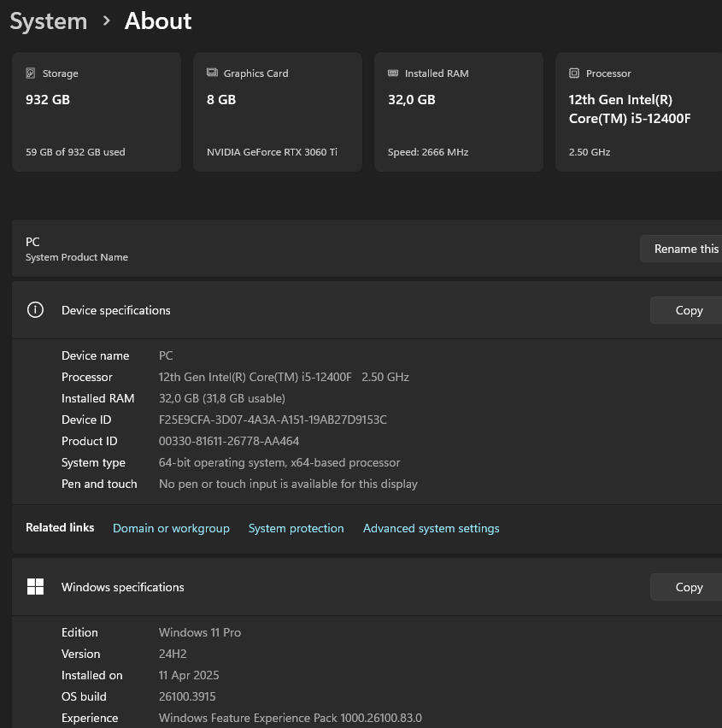The image size is (722, 728).
Task: Open System protection
Action: pyautogui.click(x=296, y=528)
